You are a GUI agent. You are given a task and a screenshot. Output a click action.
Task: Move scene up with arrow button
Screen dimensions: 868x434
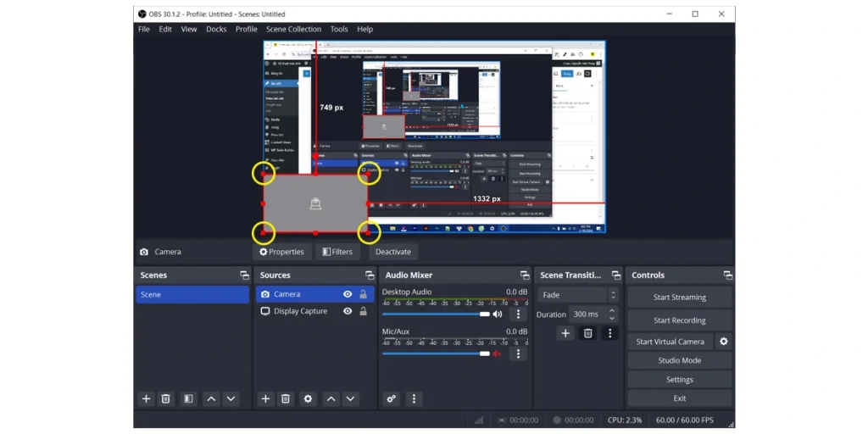pos(211,398)
